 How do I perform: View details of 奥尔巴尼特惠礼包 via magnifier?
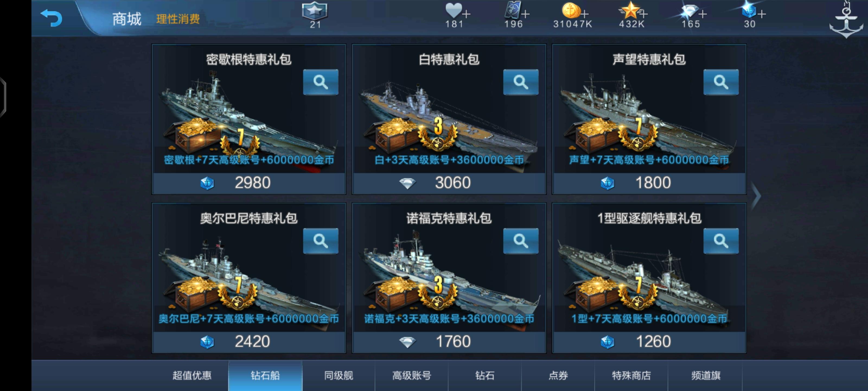[320, 241]
